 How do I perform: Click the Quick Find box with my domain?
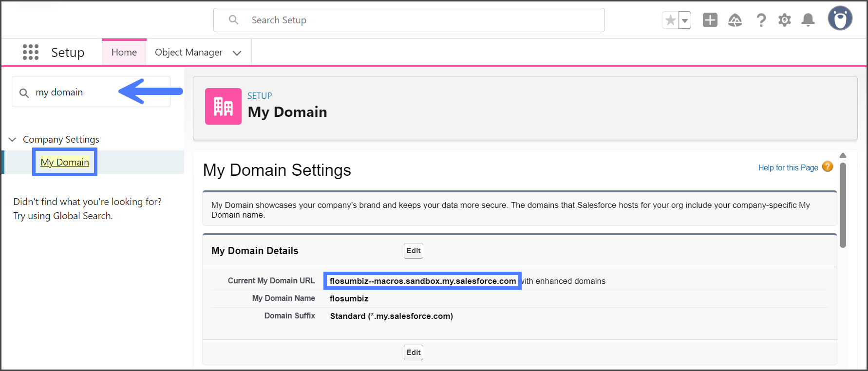click(73, 92)
